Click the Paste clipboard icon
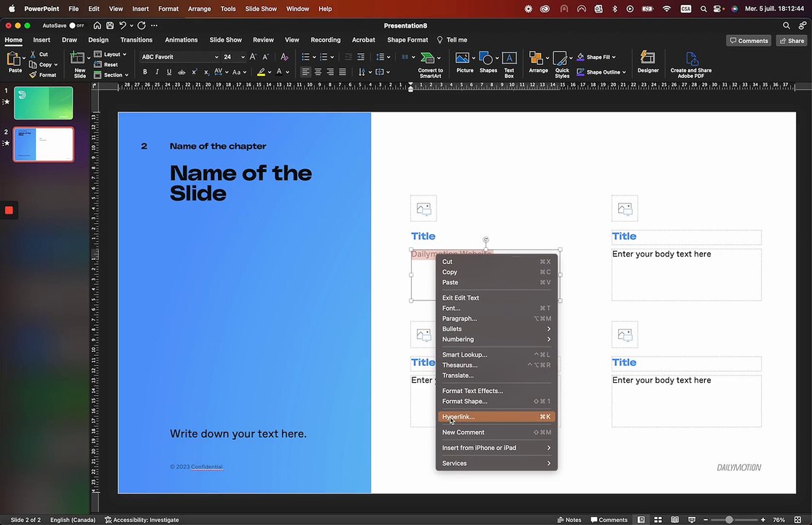 pos(14,58)
